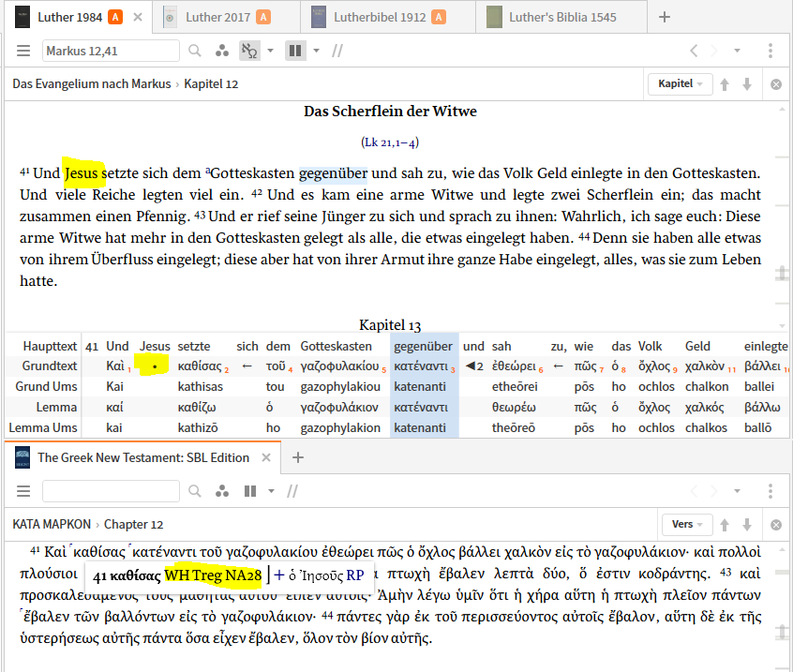Click κατέναντι in the Grundtext row

pyautogui.click(x=421, y=366)
